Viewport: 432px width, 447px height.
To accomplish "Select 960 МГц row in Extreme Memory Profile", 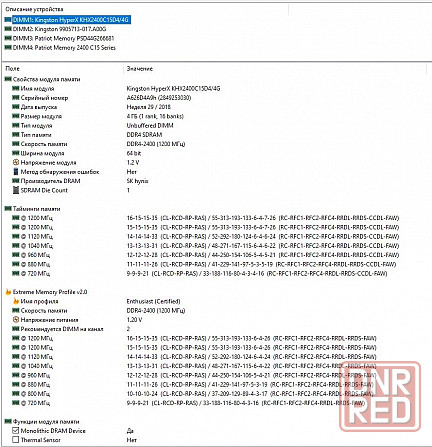I will pos(194,375).
